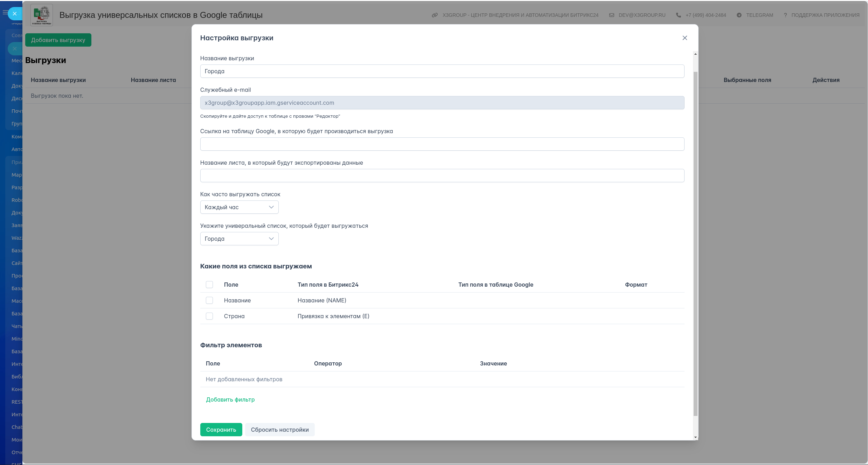Check the Название field checkbox
868x465 pixels.
(209, 300)
